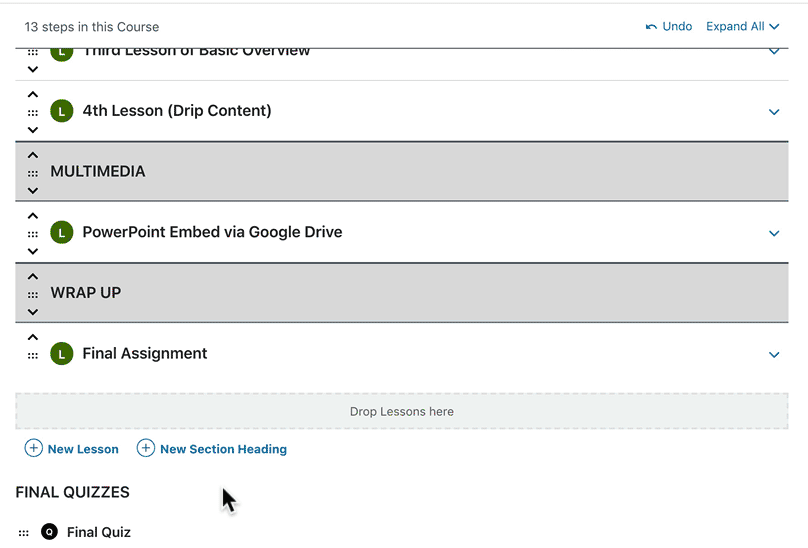
Task: Expand the PowerPoint Embed via Google Drive row
Action: [773, 233]
